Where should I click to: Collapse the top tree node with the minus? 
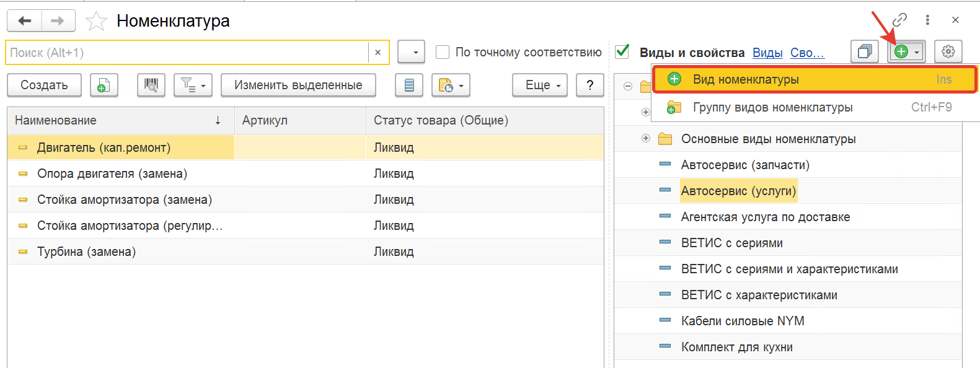(x=628, y=86)
